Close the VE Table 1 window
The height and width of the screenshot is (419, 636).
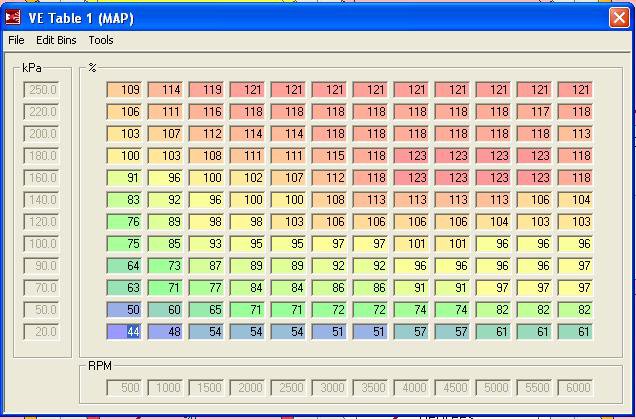(x=618, y=17)
